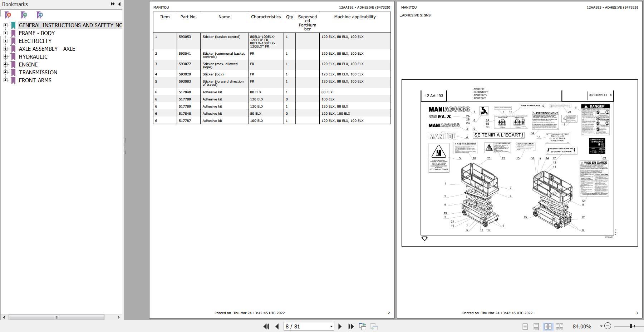Click the bookmarks panel horizontal scrollbar
This screenshot has height=332, width=644.
(56, 317)
